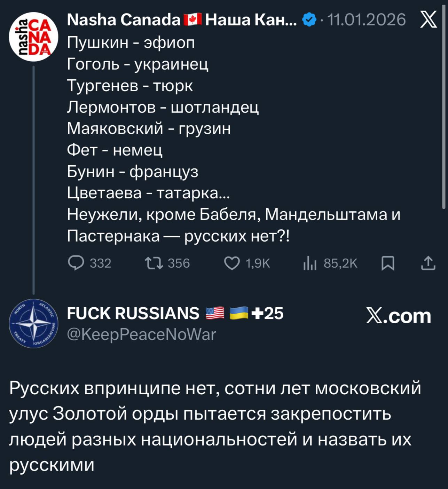Screen dimensions: 448x489
Task: Reply using the comment bubble icon
Action: [x=76, y=263]
